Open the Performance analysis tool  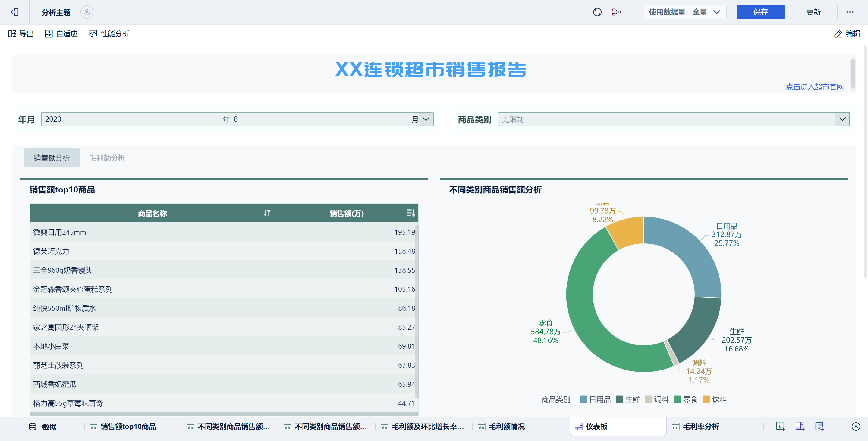pyautogui.click(x=109, y=34)
